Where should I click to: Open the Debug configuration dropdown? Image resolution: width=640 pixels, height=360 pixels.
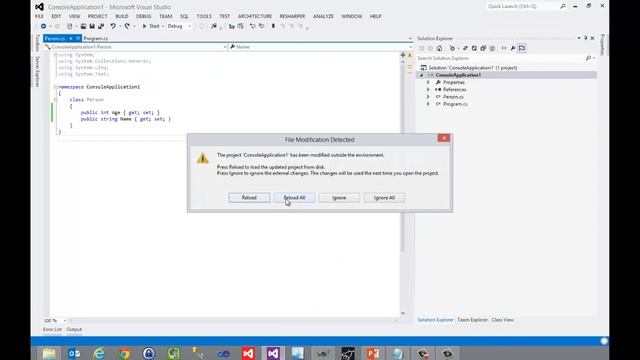click(x=179, y=26)
